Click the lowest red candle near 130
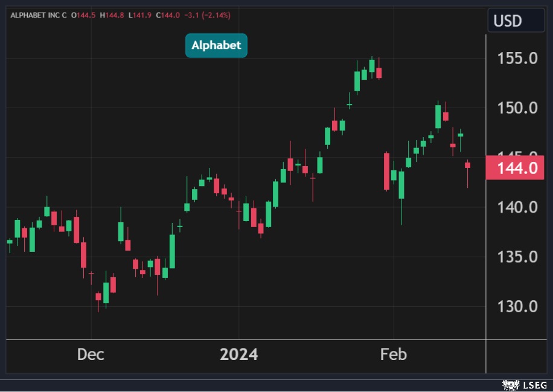553x392 pixels. click(98, 297)
